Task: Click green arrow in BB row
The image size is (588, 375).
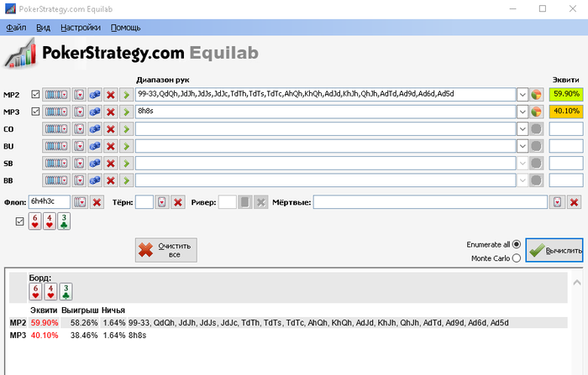Action: tap(126, 180)
